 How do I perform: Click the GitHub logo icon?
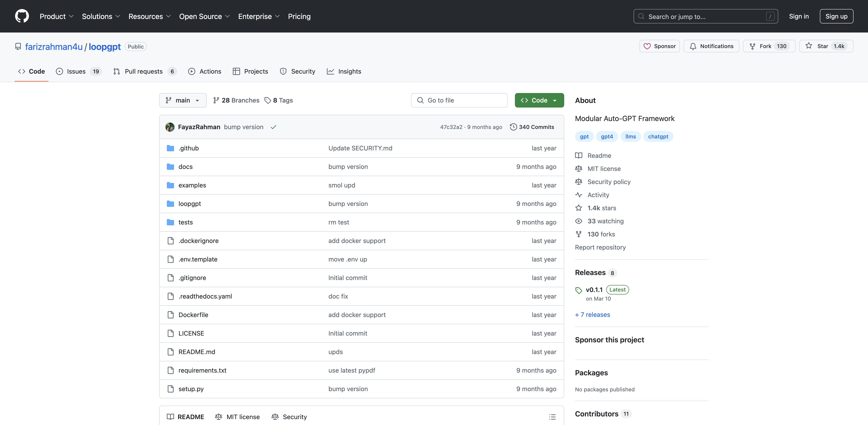point(22,16)
